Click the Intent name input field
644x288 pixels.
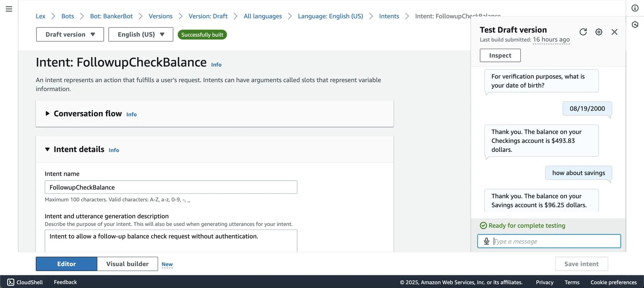(x=171, y=187)
